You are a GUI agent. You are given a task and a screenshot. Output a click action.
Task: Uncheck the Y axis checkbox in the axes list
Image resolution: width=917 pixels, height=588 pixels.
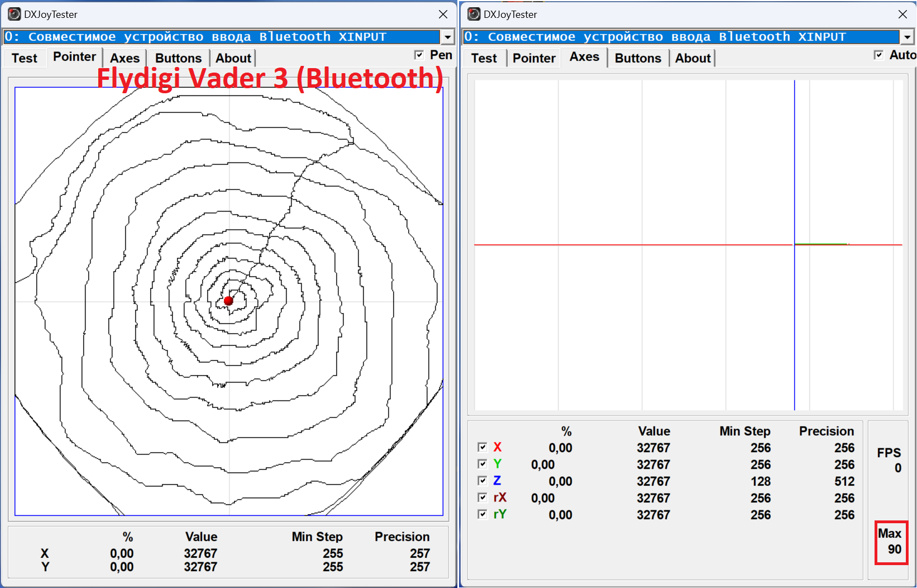(x=483, y=464)
